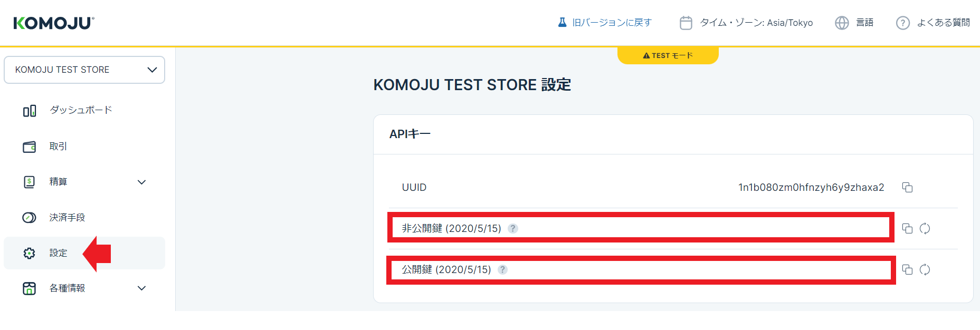Regenerate the 公開鍵 public key
This screenshot has width=980, height=330.
(925, 270)
